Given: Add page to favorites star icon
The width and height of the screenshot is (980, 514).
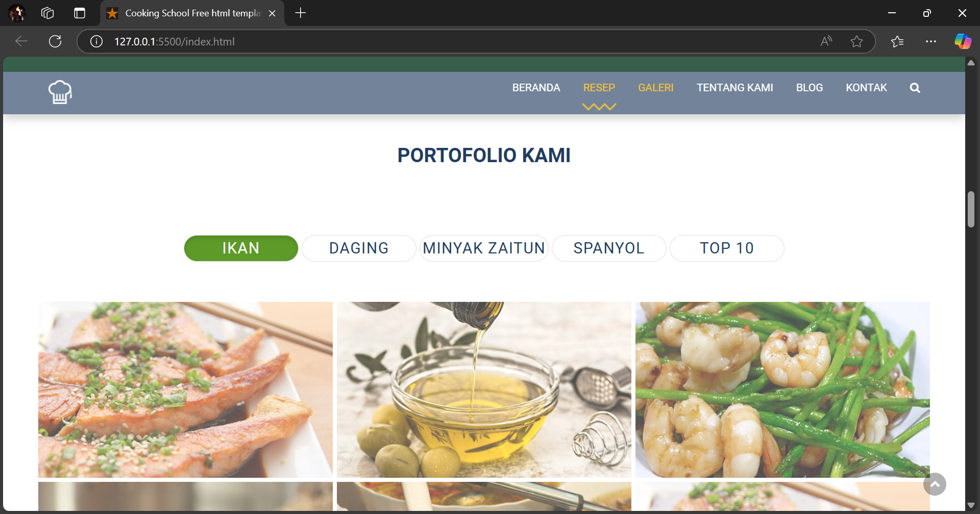Looking at the screenshot, I should point(856,41).
